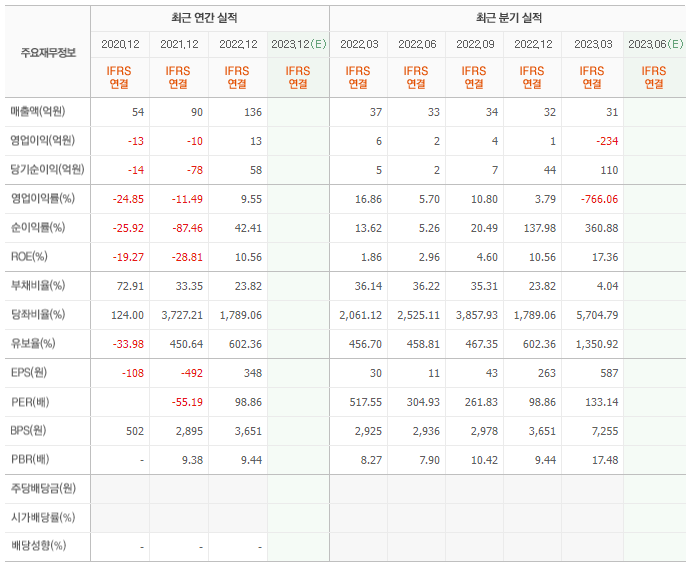Image resolution: width=691 pixels, height=566 pixels.
Task: Click the 유보율(%) row label
Action: (33, 343)
